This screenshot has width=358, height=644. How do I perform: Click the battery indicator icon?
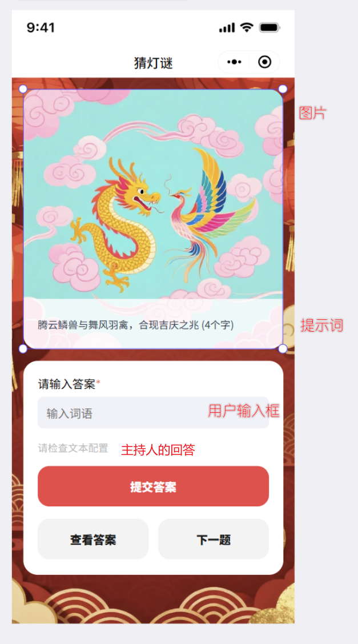pyautogui.click(x=269, y=27)
